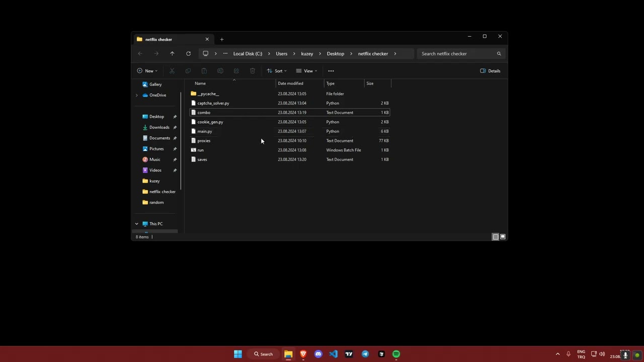Viewport: 644px width, 362px height.
Task: Go to the kuzey breadcrumb
Action: (x=307, y=54)
